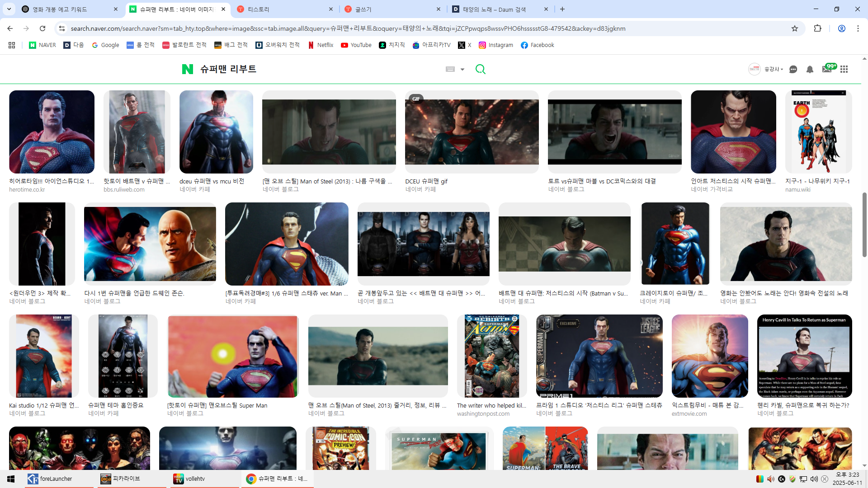Open the Naver services grid menu
Viewport: 868px width, 488px height.
tap(844, 69)
